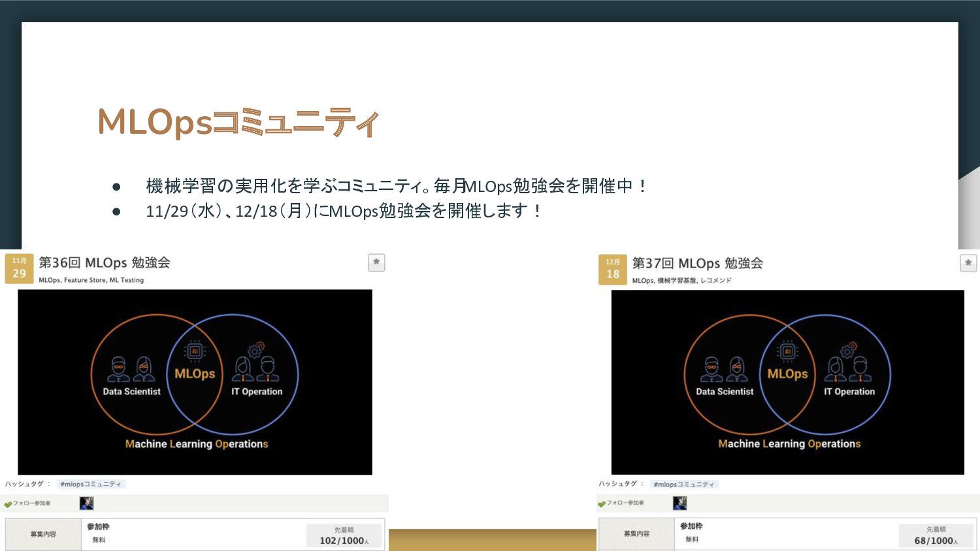This screenshot has width=980, height=551.
Task: Click the AI chip icon in left diagram
Action: pos(195,351)
